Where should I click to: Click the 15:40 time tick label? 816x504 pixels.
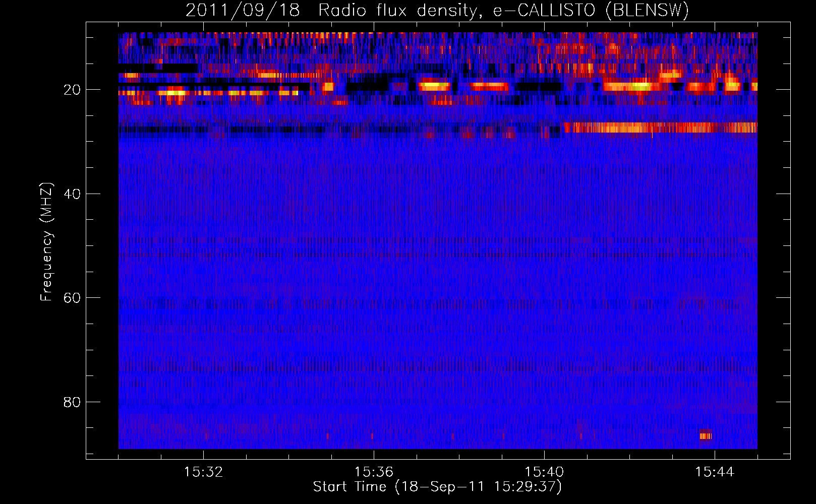(x=544, y=472)
